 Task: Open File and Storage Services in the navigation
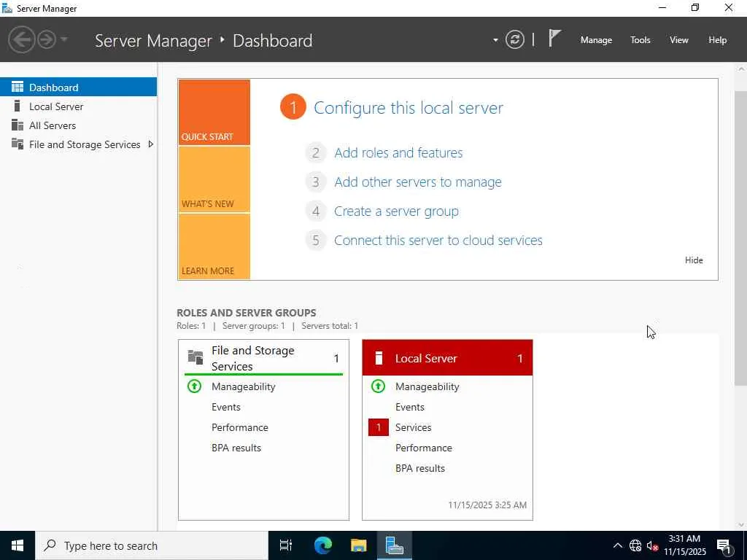(78, 144)
